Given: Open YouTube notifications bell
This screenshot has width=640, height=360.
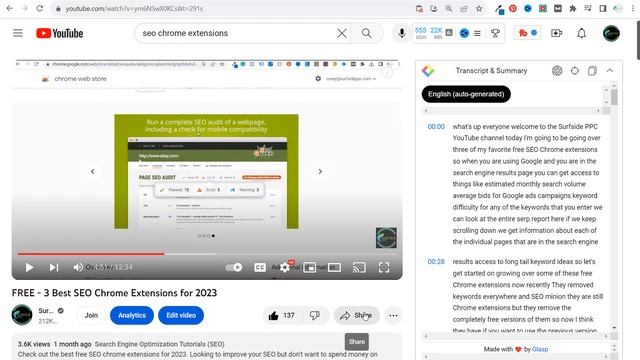Looking at the screenshot, I should (582, 33).
